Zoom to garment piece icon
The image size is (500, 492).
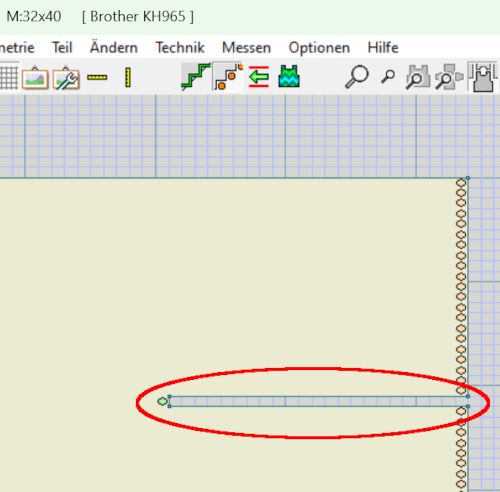[x=417, y=77]
